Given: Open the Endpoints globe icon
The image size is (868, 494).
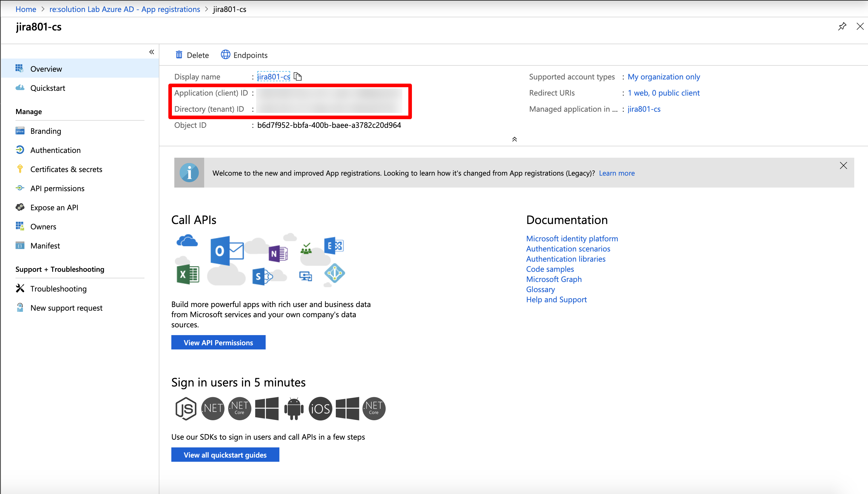Looking at the screenshot, I should coord(225,55).
